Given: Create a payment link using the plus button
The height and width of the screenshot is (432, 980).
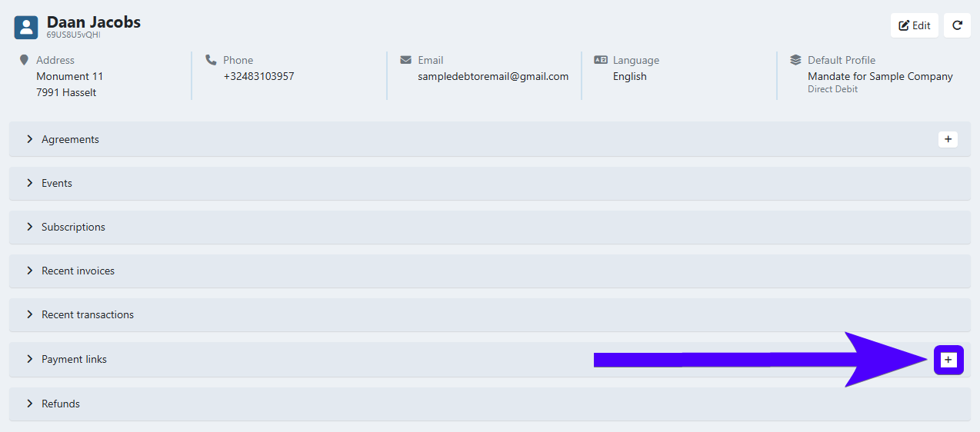Looking at the screenshot, I should [948, 360].
